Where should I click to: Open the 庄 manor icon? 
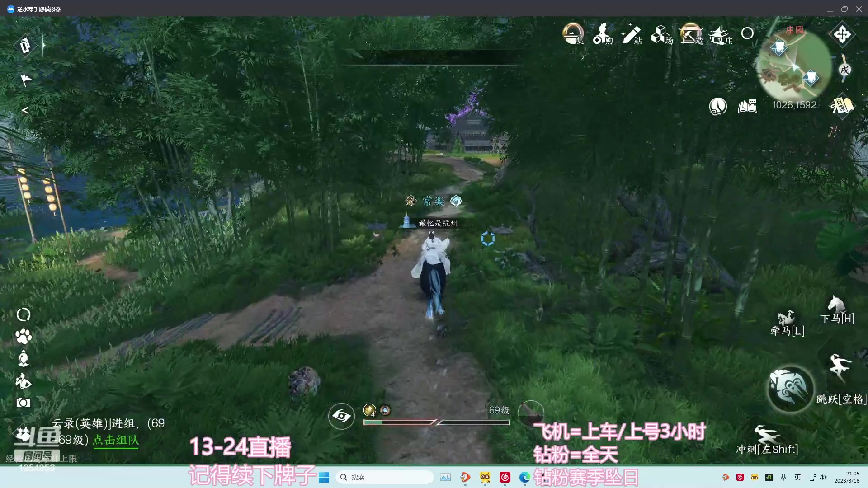pos(720,35)
